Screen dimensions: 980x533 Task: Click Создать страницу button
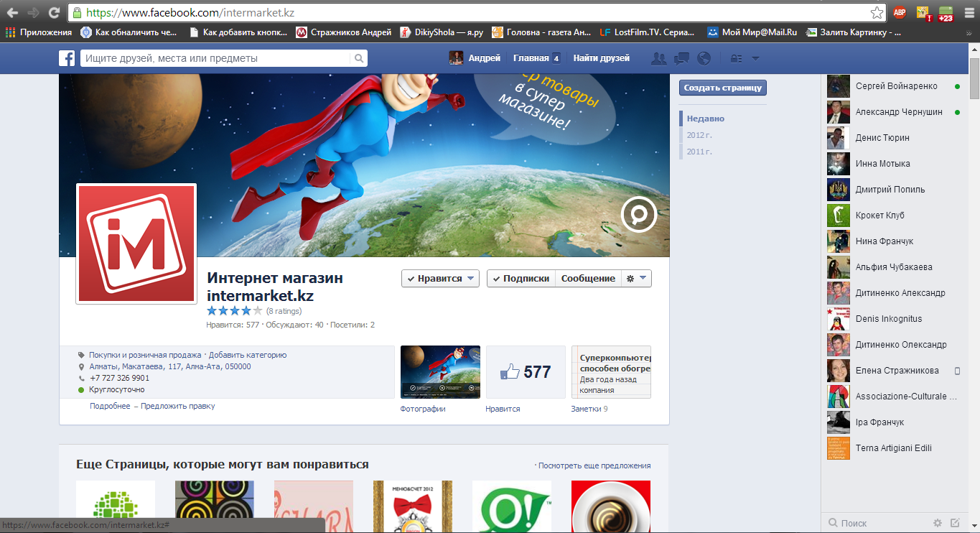(722, 88)
